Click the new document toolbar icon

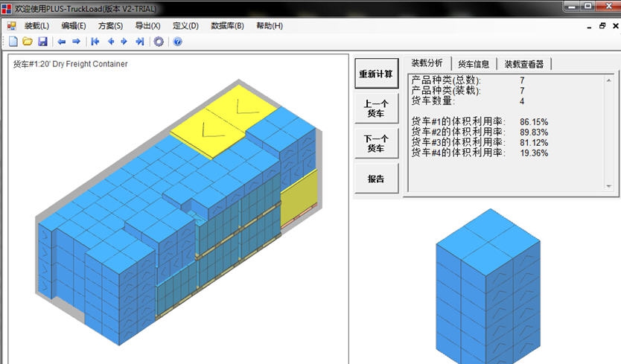13,42
